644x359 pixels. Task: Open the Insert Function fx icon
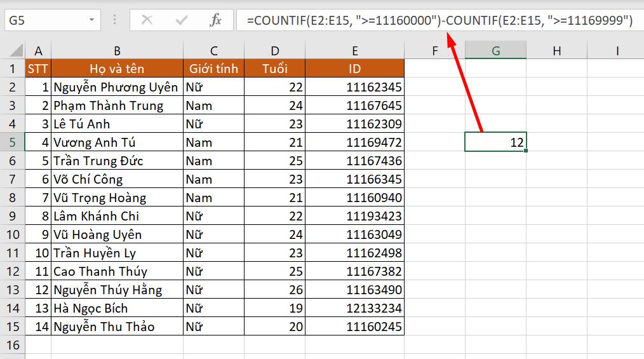(215, 20)
